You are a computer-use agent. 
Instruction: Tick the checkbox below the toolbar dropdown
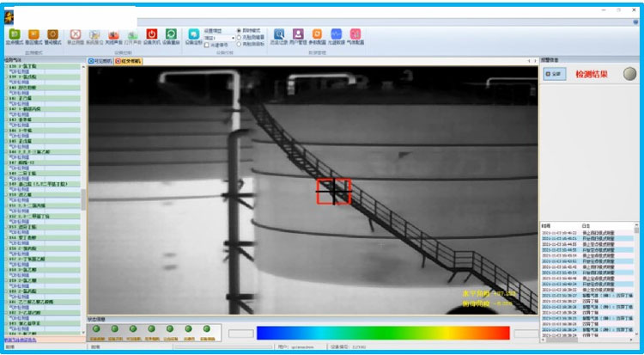click(x=207, y=45)
